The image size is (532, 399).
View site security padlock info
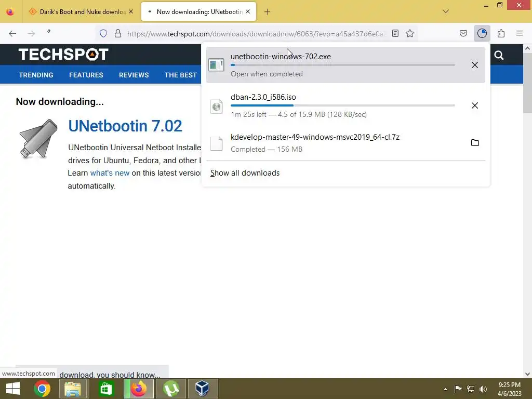click(x=118, y=33)
